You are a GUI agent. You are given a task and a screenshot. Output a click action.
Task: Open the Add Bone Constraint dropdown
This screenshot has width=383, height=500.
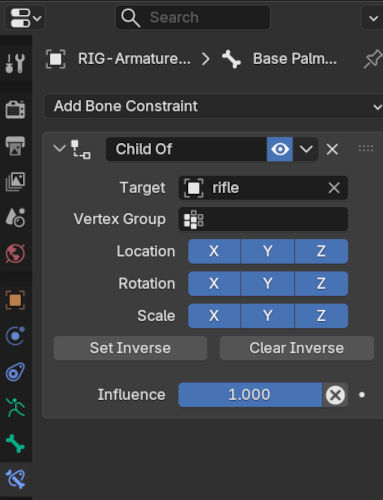(x=213, y=106)
